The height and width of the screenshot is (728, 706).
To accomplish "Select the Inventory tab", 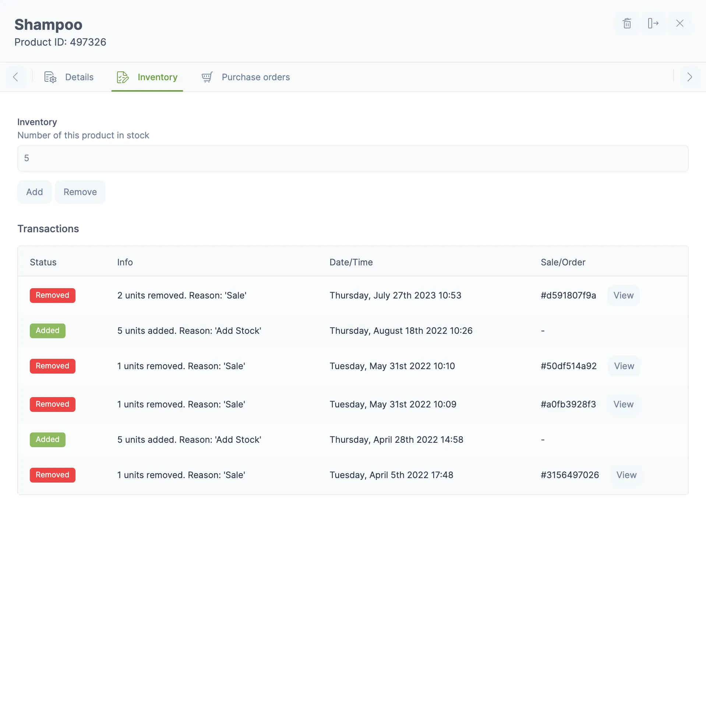I will click(x=157, y=77).
